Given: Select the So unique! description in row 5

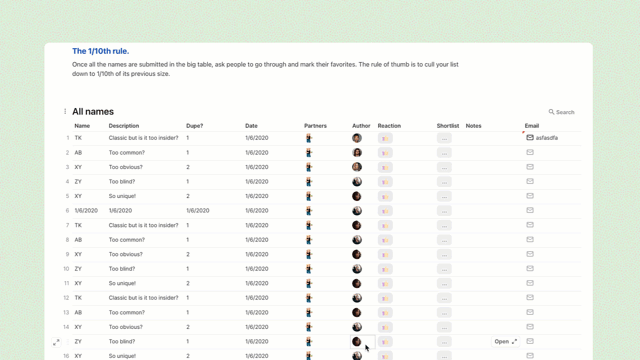Looking at the screenshot, I should 122,196.
